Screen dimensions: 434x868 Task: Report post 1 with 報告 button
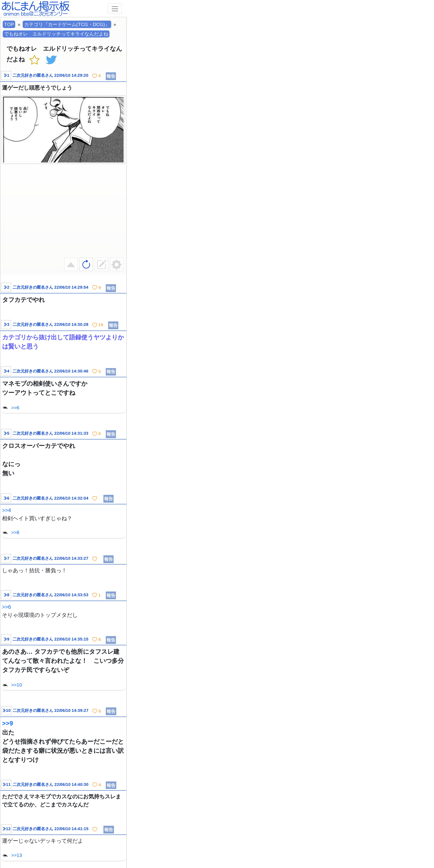tap(111, 76)
